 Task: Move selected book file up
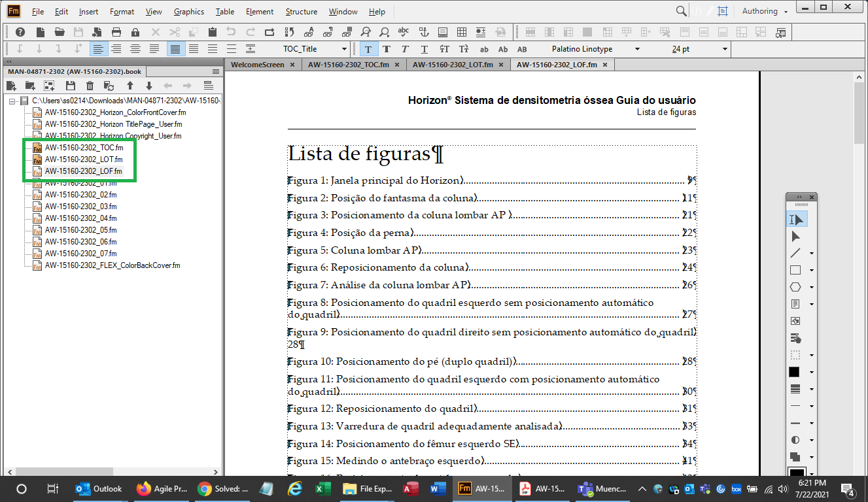tap(129, 85)
